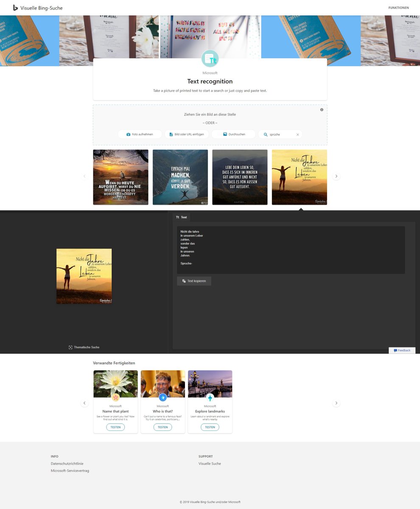
Task: Previous related skills arrow
Action: [84, 403]
